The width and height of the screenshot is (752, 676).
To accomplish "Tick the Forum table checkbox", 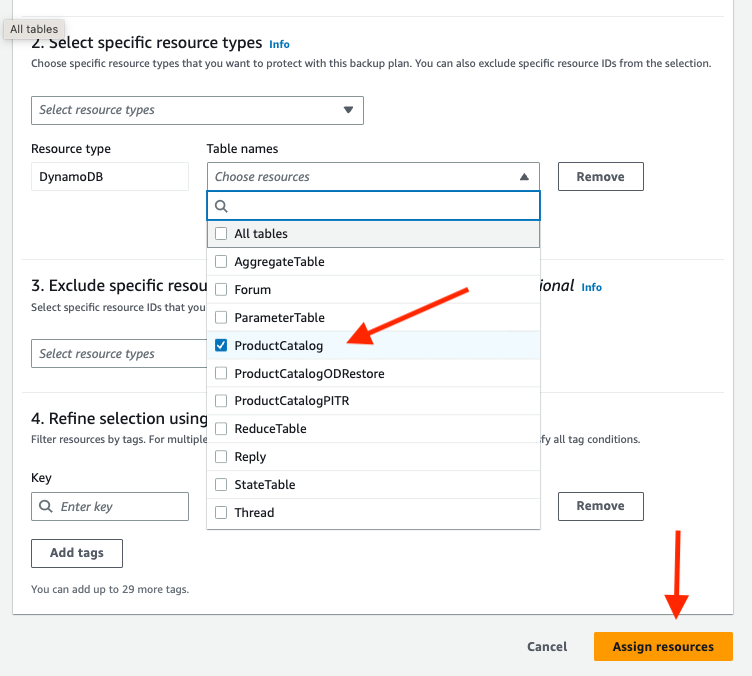I will point(221,290).
